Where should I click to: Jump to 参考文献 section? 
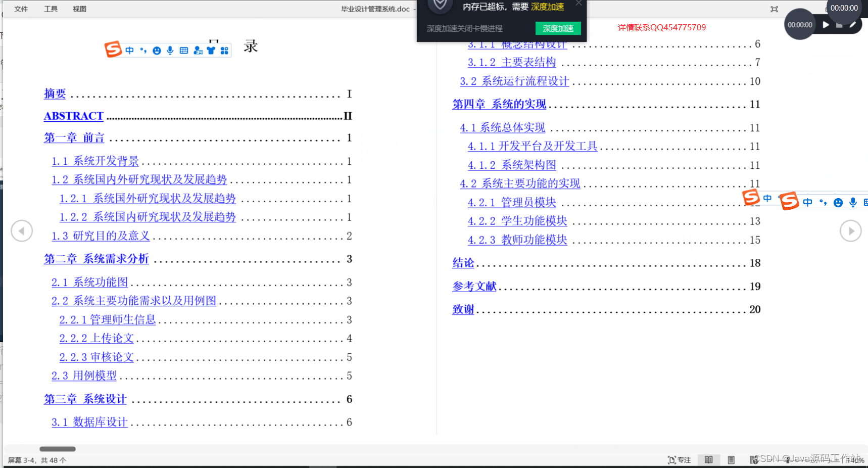(474, 286)
